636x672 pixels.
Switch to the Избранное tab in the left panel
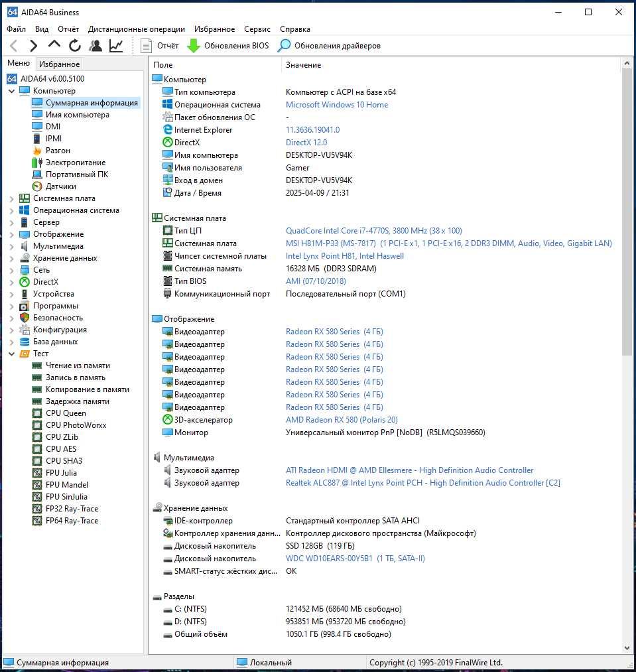coord(59,64)
